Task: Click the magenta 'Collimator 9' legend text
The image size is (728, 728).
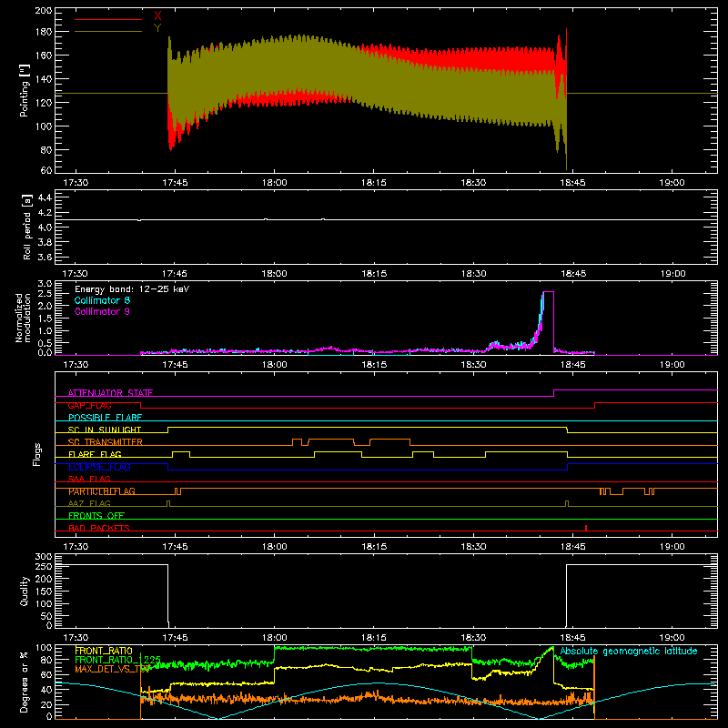Action: click(x=102, y=311)
